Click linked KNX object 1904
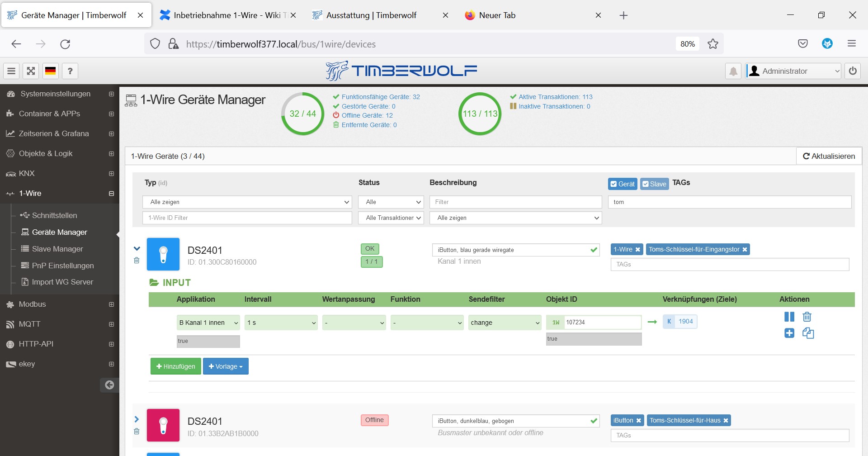 pos(680,322)
